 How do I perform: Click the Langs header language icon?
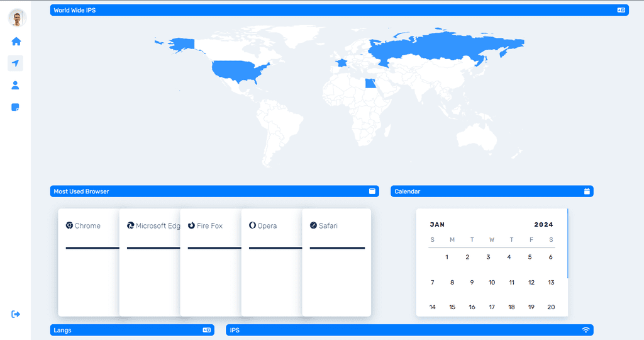coord(206,330)
